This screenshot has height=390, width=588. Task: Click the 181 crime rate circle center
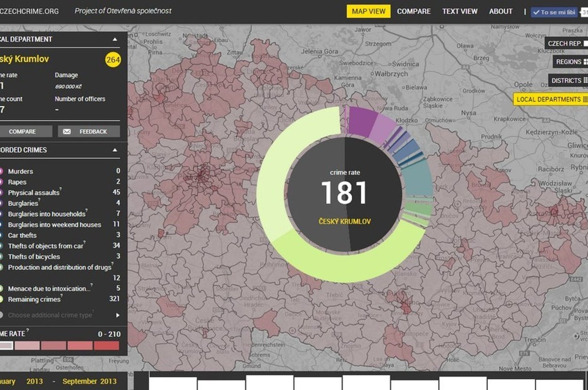[344, 194]
